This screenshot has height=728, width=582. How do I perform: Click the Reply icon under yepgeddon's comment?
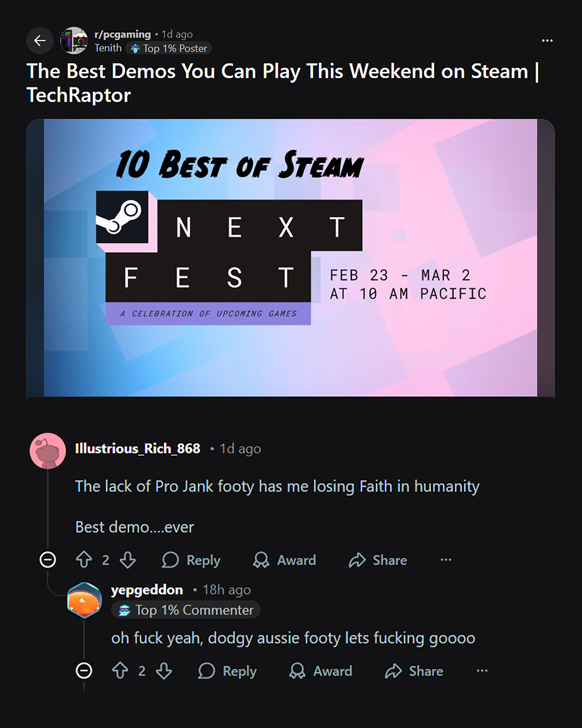click(206, 671)
